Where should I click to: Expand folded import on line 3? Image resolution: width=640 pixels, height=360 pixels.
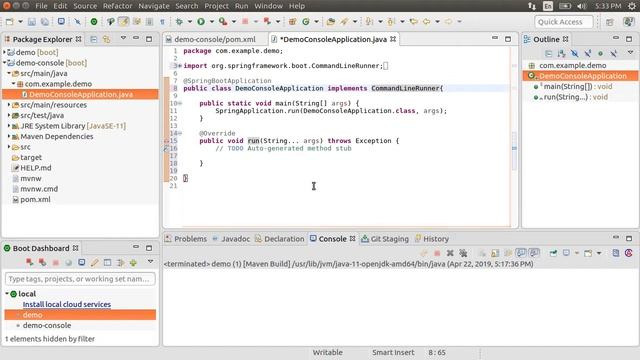point(180,66)
